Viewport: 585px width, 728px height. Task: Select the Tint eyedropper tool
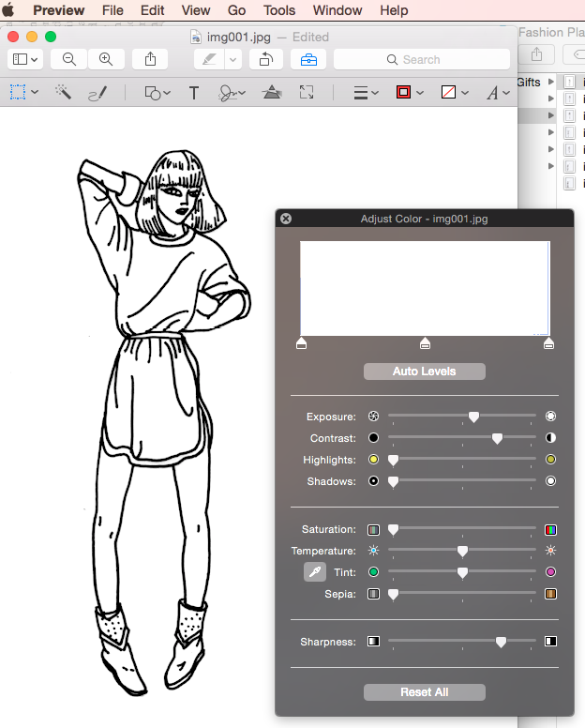coord(315,572)
